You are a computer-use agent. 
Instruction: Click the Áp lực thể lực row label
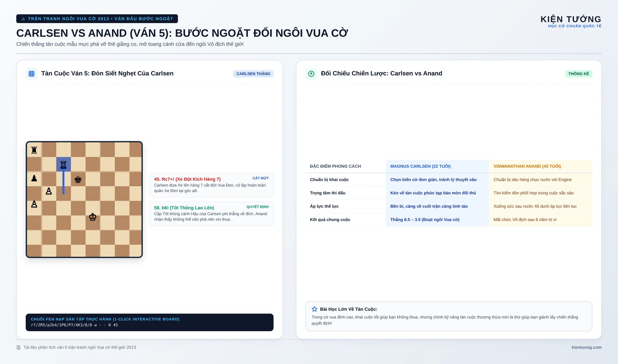[324, 206]
